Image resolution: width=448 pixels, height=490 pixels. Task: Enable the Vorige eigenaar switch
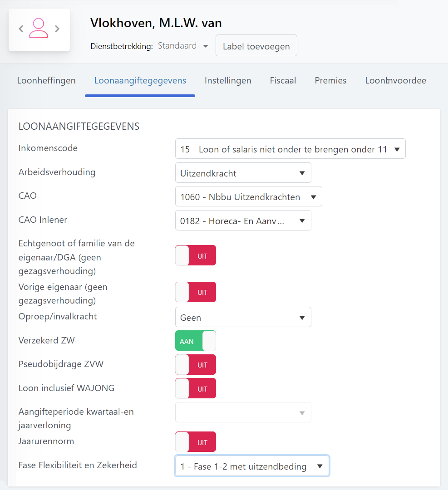tap(196, 292)
